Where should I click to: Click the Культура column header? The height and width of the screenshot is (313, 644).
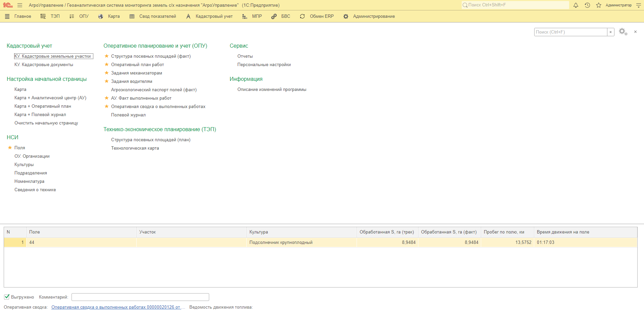click(x=302, y=232)
